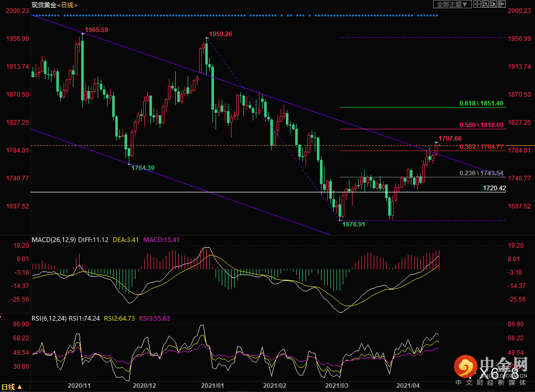
Task: Click the <日线> label beside the title
Action: [67, 5]
